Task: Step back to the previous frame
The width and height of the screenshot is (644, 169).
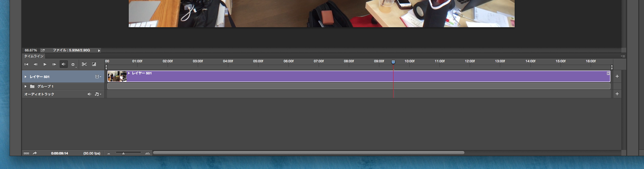Action: 35,64
